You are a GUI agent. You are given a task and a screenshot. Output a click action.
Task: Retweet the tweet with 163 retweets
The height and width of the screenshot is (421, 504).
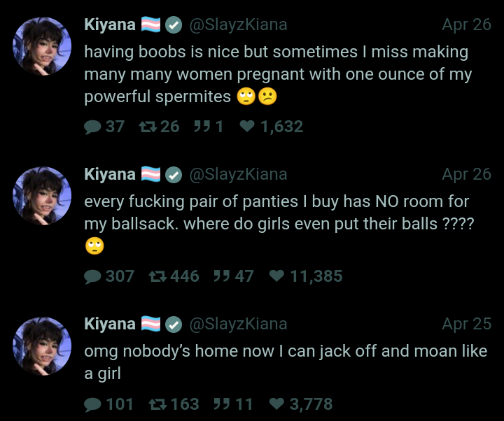click(x=157, y=404)
